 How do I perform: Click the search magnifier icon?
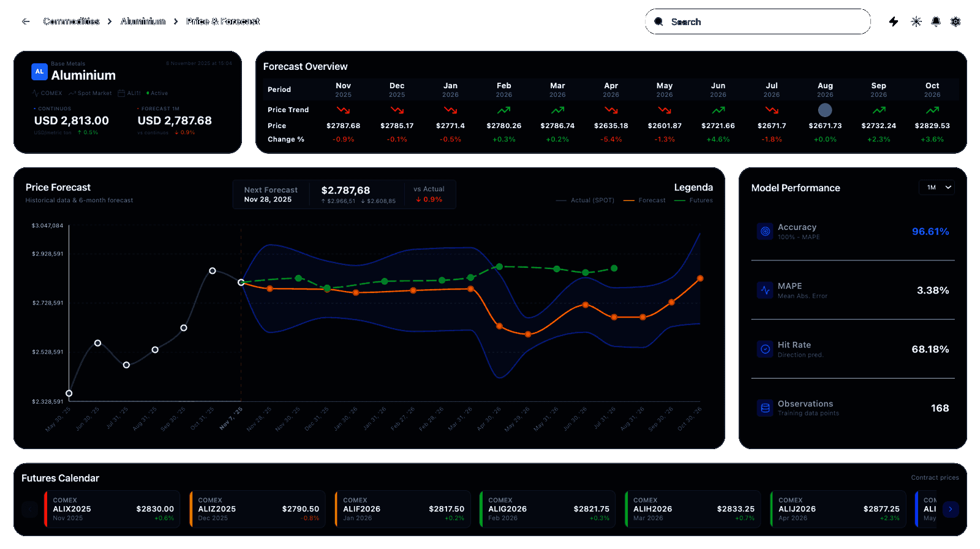(x=658, y=21)
